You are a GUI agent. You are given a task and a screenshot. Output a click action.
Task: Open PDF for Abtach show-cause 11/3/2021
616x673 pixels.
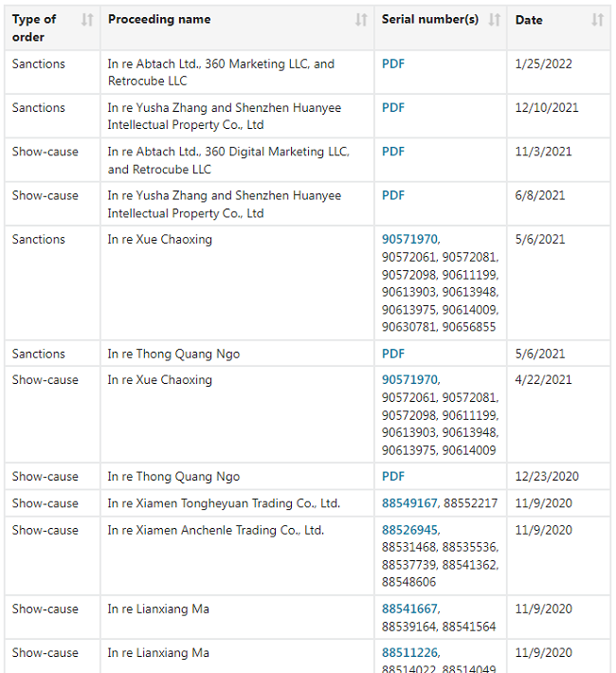pyautogui.click(x=393, y=152)
